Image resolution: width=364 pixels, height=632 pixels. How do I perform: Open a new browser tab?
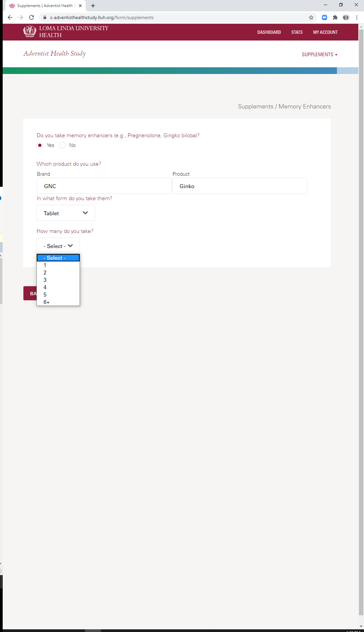(93, 6)
